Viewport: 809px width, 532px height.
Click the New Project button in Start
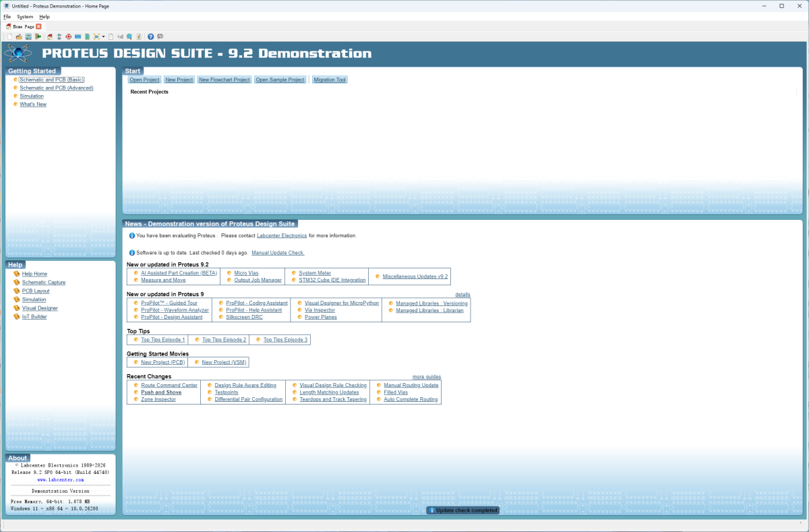point(179,80)
